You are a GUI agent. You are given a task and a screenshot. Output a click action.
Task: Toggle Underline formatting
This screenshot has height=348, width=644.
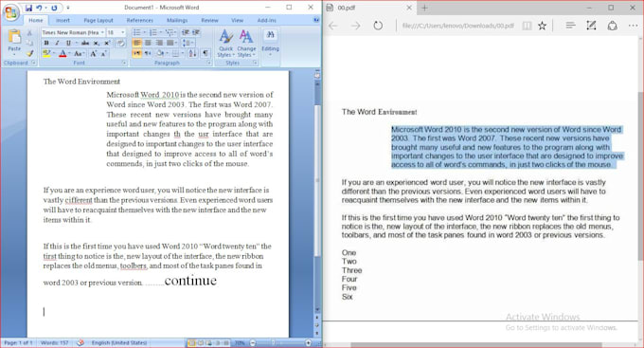click(x=68, y=43)
